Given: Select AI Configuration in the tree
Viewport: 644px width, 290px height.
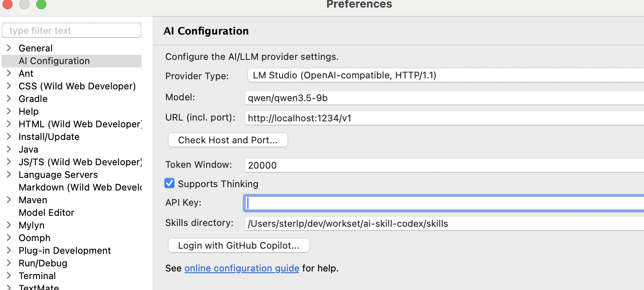Looking at the screenshot, I should [54, 61].
